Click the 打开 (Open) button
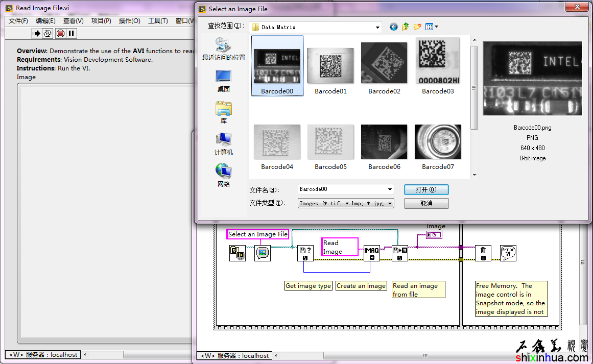The image size is (593, 364). (x=426, y=189)
